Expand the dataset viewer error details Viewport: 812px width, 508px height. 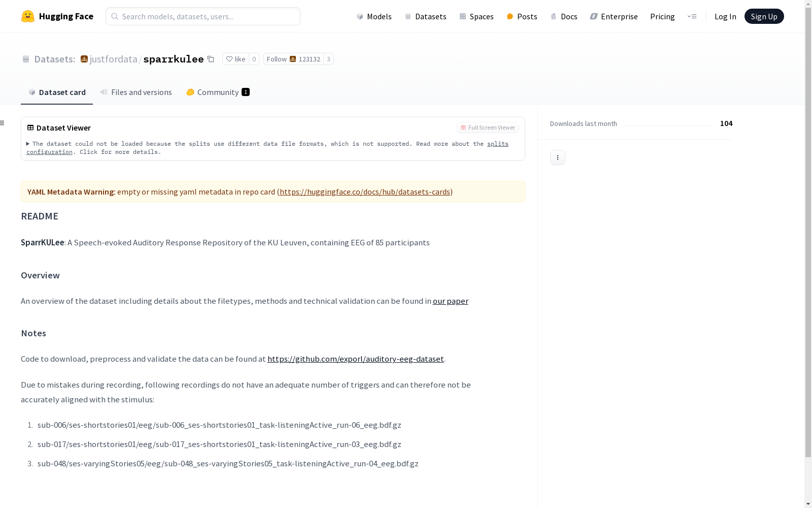28,144
